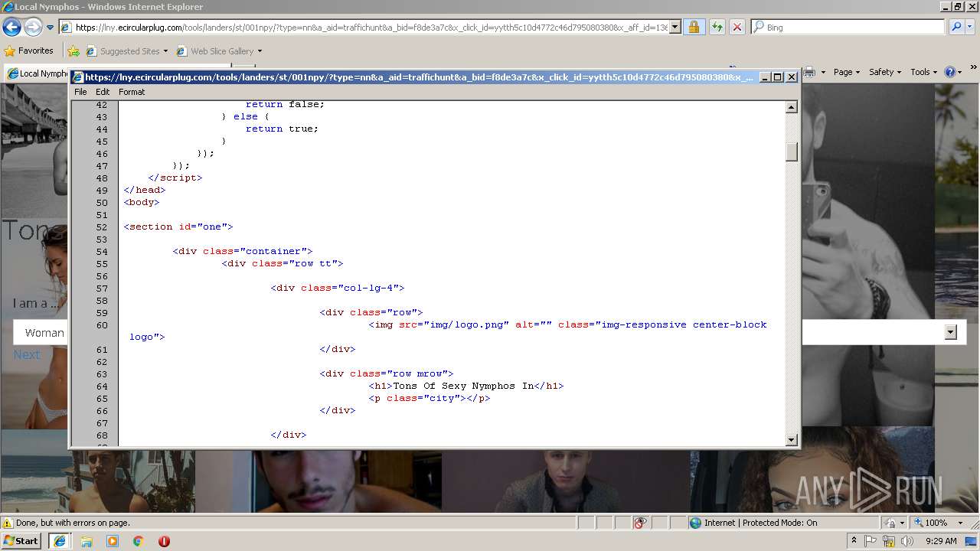Viewport: 980px width, 551px height.
Task: Click the Action Center flag tray icon
Action: (x=871, y=541)
